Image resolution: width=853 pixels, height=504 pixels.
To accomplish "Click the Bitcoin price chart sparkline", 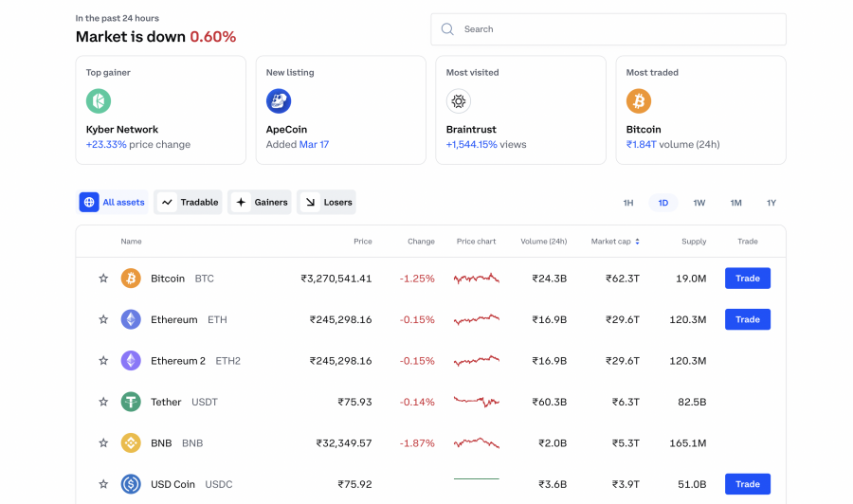I will [x=477, y=279].
